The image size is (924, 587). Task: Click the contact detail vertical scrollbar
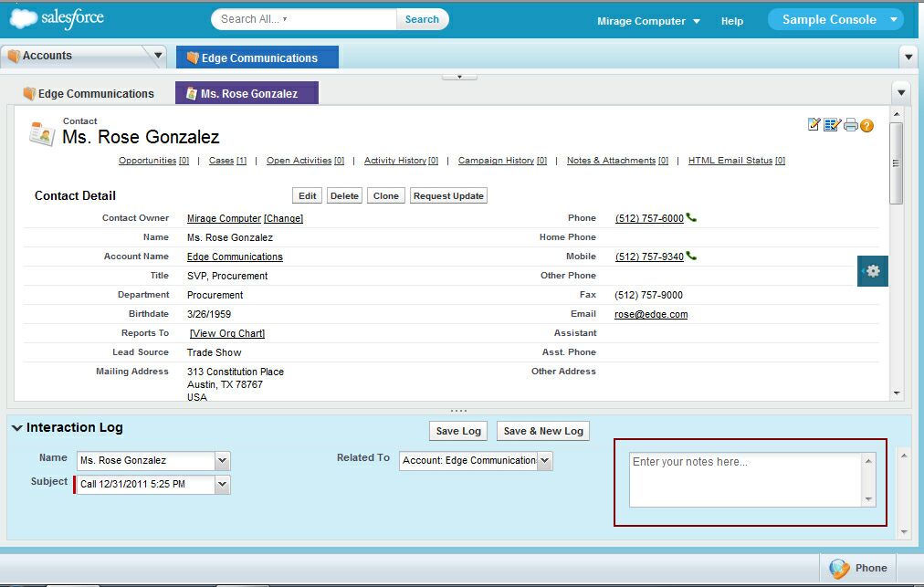pos(896,164)
